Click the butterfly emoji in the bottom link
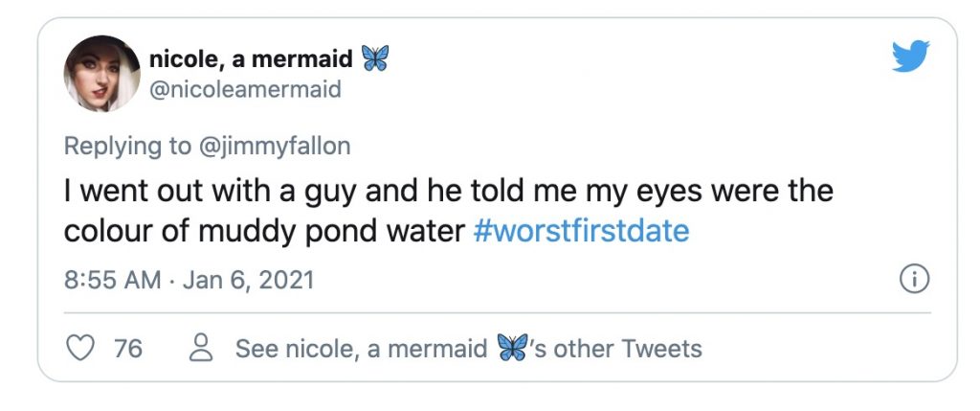 coord(513,348)
